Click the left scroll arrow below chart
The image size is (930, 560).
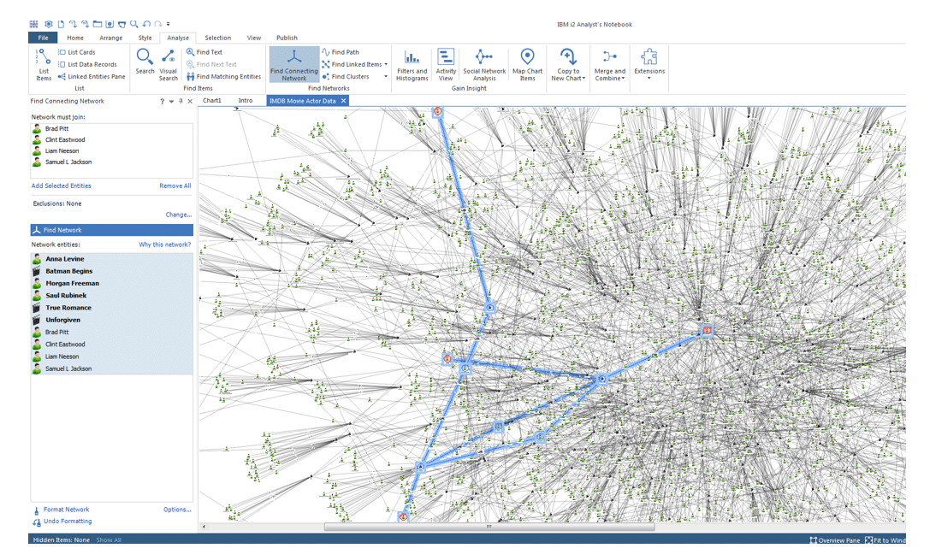tap(204, 526)
